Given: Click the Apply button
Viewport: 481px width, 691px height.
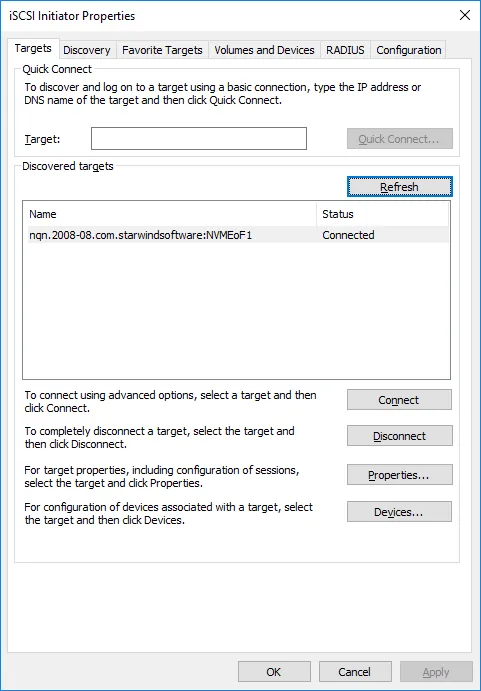Looking at the screenshot, I should tap(436, 672).
